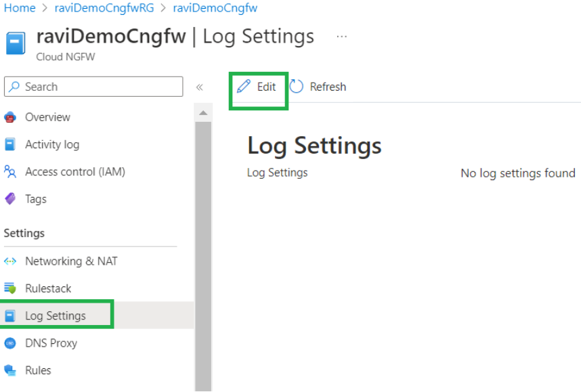Click the Overview icon in sidebar
The width and height of the screenshot is (581, 392).
[x=10, y=117]
